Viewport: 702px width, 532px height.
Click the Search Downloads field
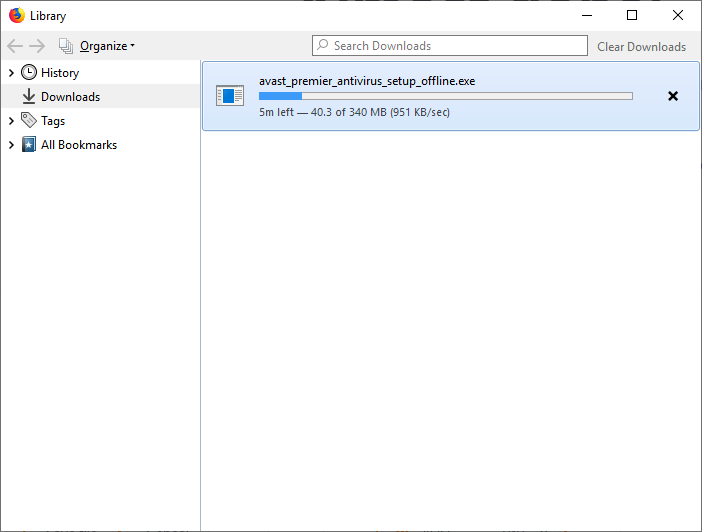(x=449, y=46)
